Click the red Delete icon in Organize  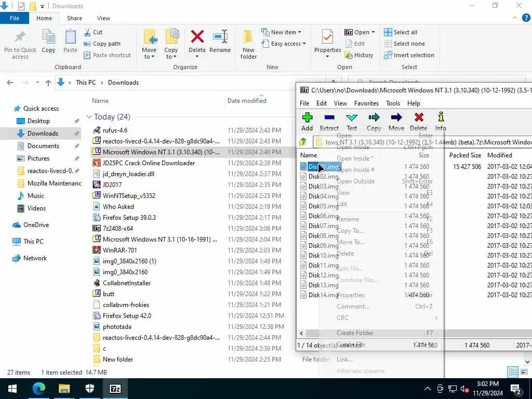pyautogui.click(x=197, y=36)
